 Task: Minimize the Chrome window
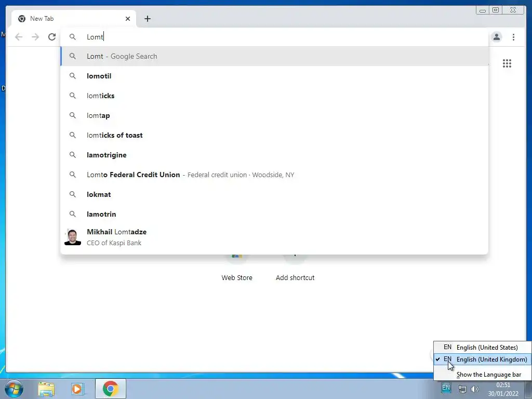click(x=483, y=10)
